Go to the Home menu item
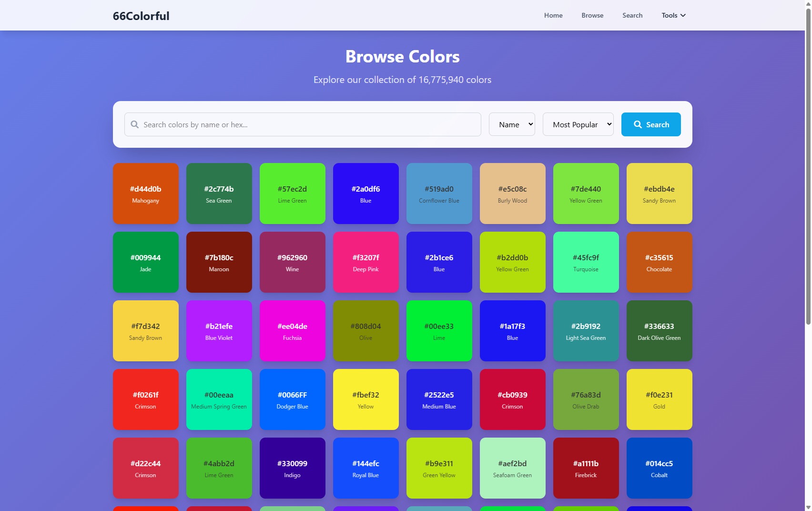Image resolution: width=812 pixels, height=511 pixels. coord(553,15)
